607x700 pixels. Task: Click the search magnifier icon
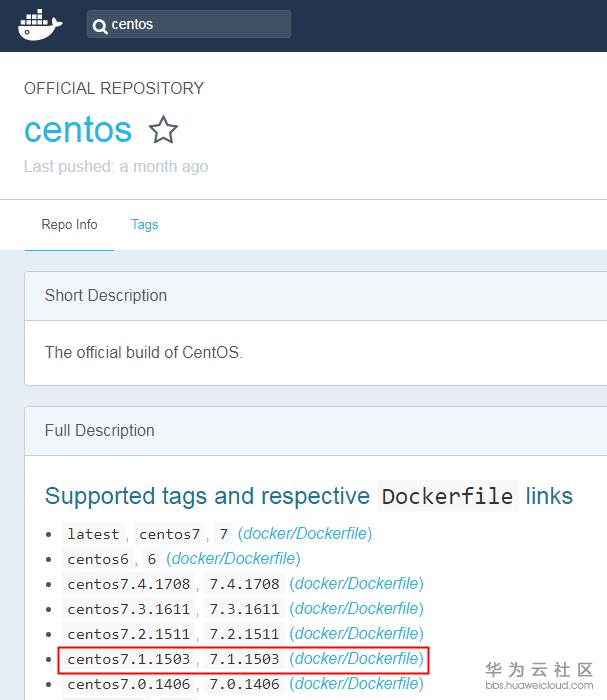[99, 25]
